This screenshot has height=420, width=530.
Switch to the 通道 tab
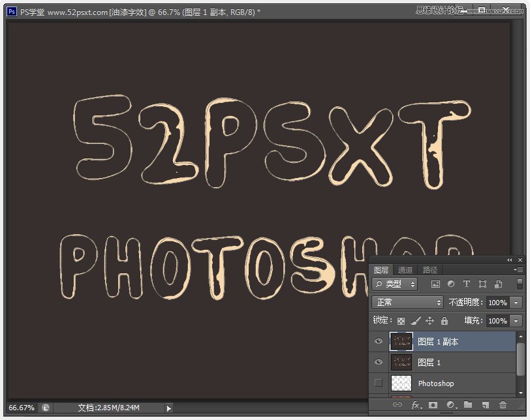tap(405, 270)
